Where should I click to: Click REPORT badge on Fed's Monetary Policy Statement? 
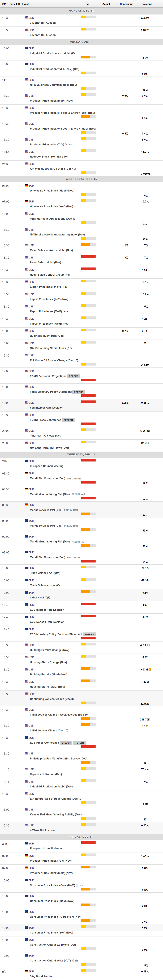pos(79,392)
